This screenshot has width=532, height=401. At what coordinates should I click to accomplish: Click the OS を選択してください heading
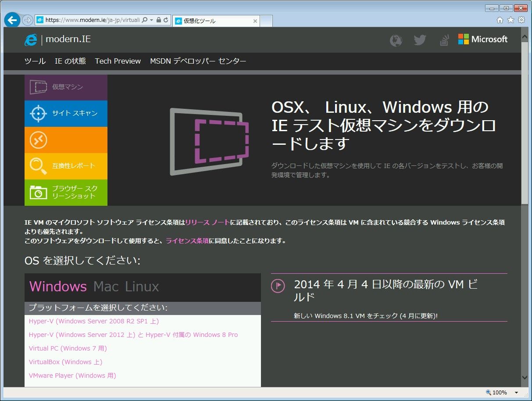82,261
